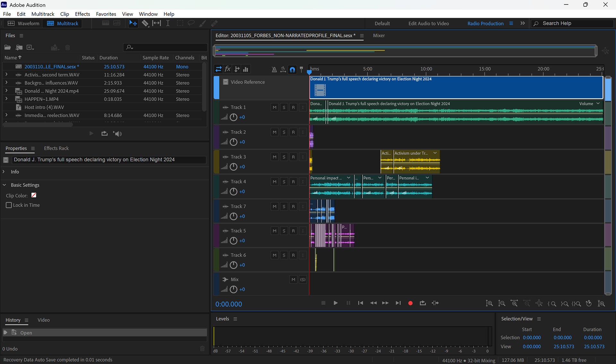Viewport: 616px width, 364px height.
Task: Open the FX effects view in editor
Action: coord(227,69)
